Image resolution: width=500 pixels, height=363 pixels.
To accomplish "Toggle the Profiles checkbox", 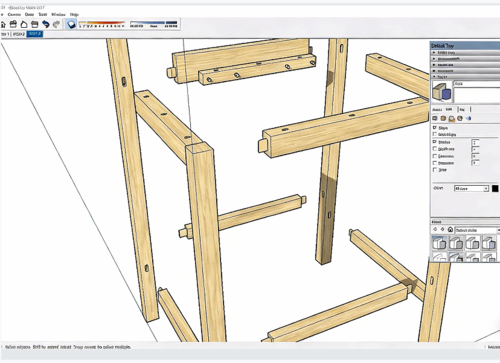I will pyautogui.click(x=435, y=142).
